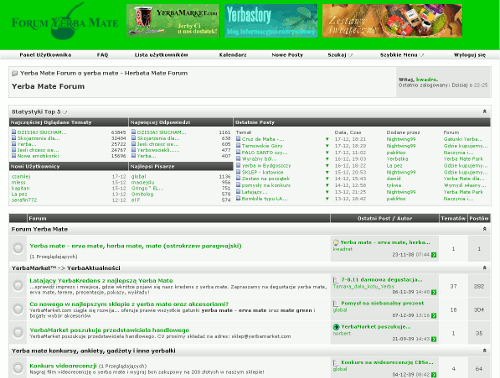Open poster Yerbatka in latest posts
The image size is (500, 378).
[x=397, y=159]
